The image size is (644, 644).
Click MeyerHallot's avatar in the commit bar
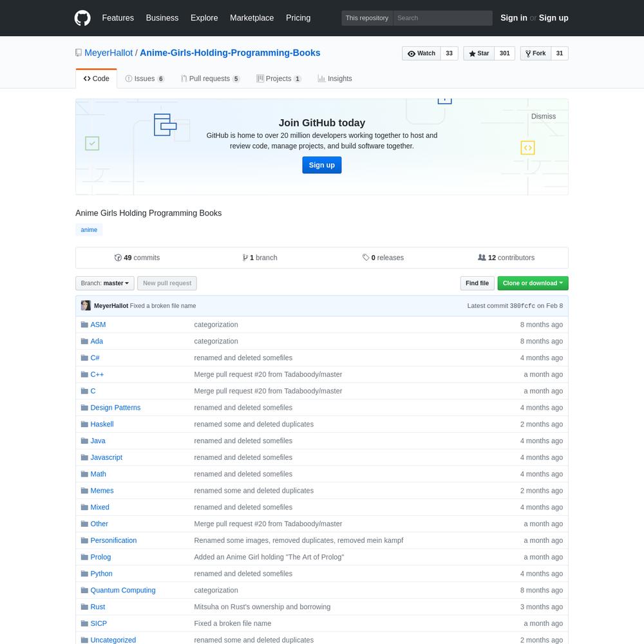coord(86,305)
